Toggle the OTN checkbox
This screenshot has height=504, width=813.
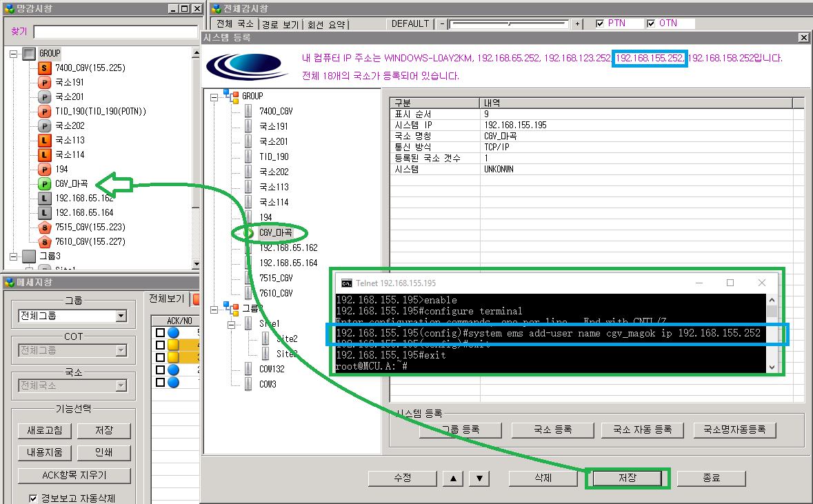pyautogui.click(x=651, y=23)
